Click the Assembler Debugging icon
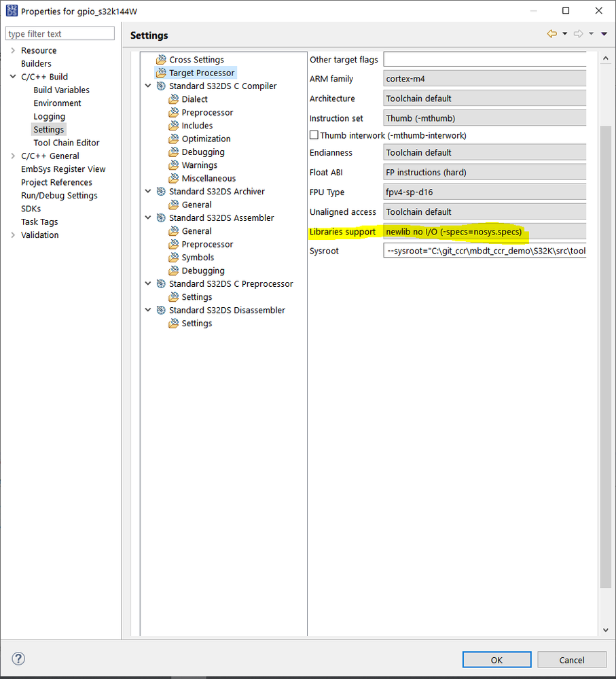The image size is (616, 679). point(173,271)
